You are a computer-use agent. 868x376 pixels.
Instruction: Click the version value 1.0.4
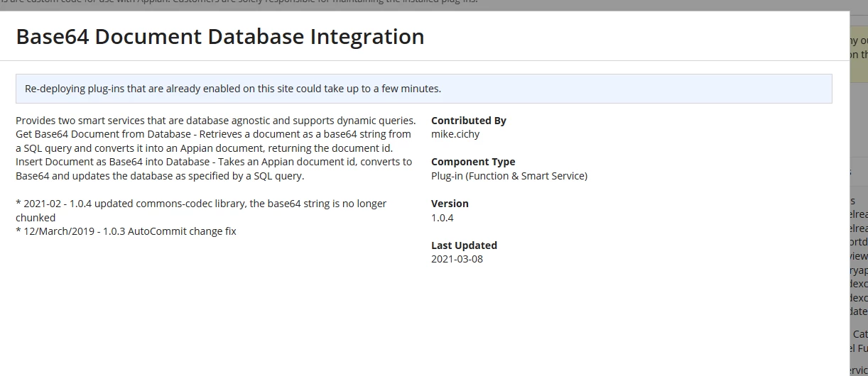click(442, 218)
